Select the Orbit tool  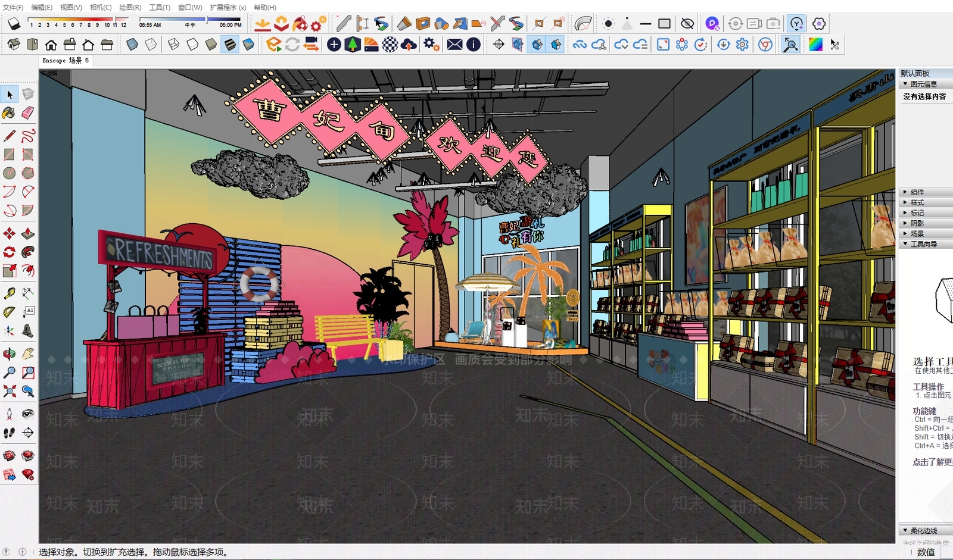(10, 354)
